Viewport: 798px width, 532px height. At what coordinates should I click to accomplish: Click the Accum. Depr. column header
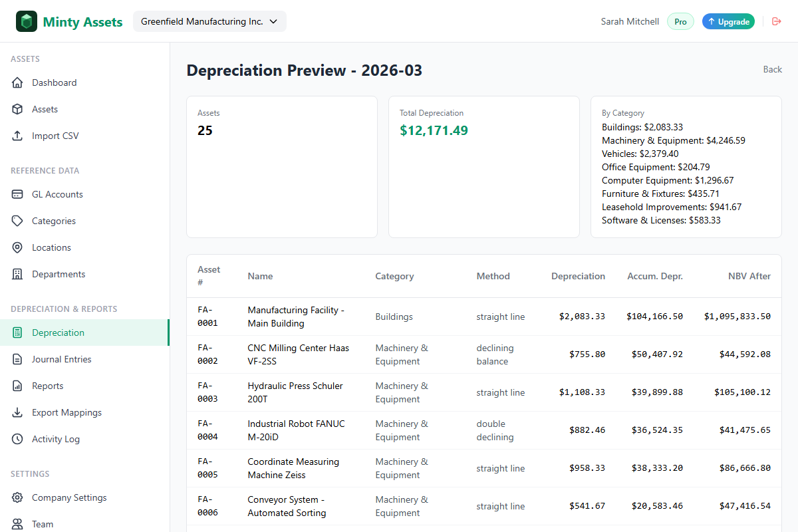655,276
